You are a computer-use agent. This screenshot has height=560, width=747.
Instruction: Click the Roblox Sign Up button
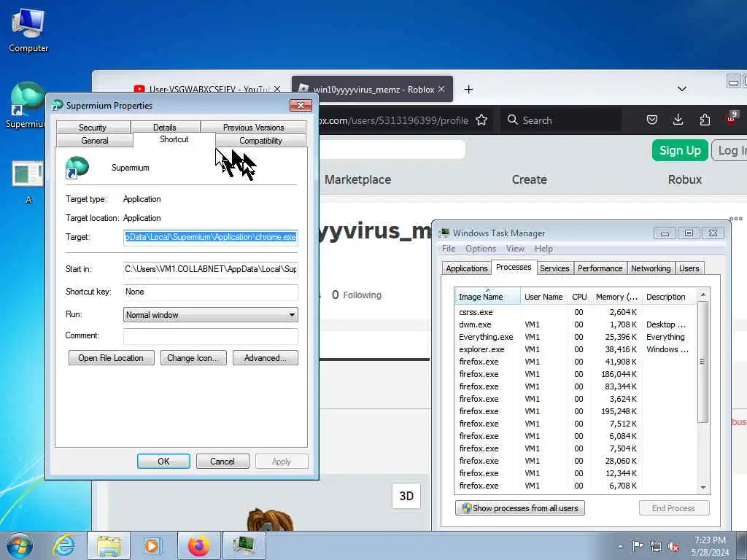680,150
